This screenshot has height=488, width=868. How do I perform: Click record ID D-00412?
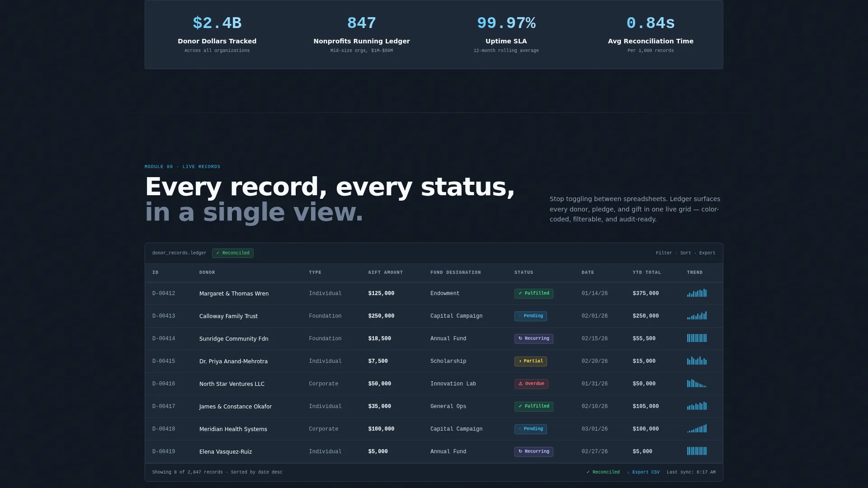(164, 294)
